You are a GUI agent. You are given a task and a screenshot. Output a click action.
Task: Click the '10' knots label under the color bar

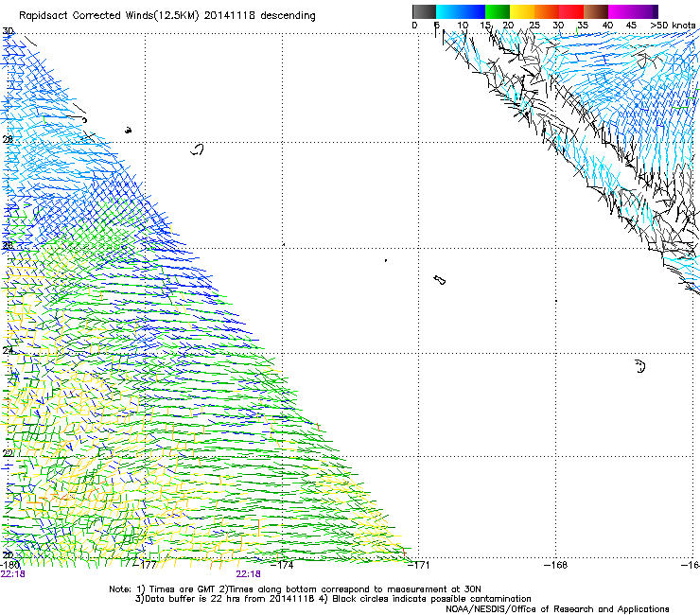click(x=463, y=26)
